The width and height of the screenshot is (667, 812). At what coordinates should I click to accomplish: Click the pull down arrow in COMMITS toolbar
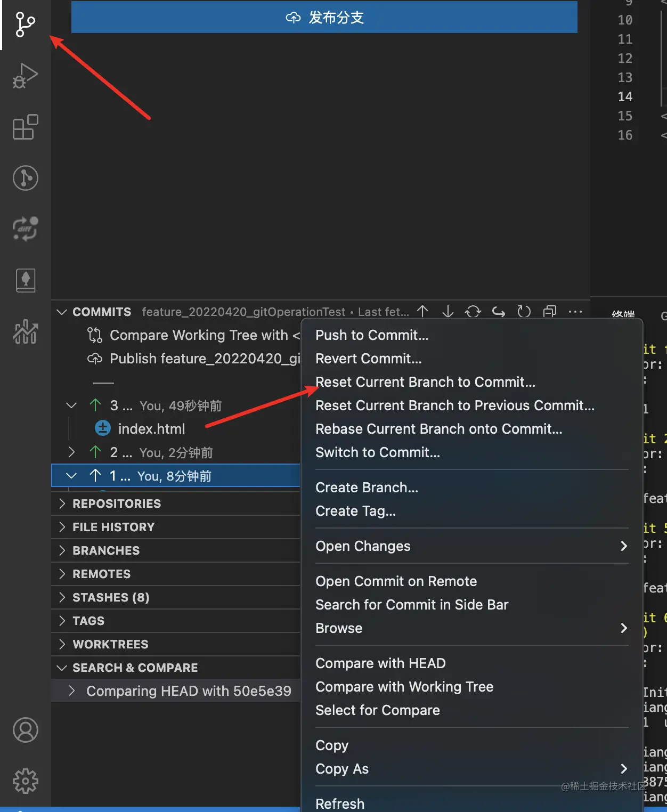point(448,311)
